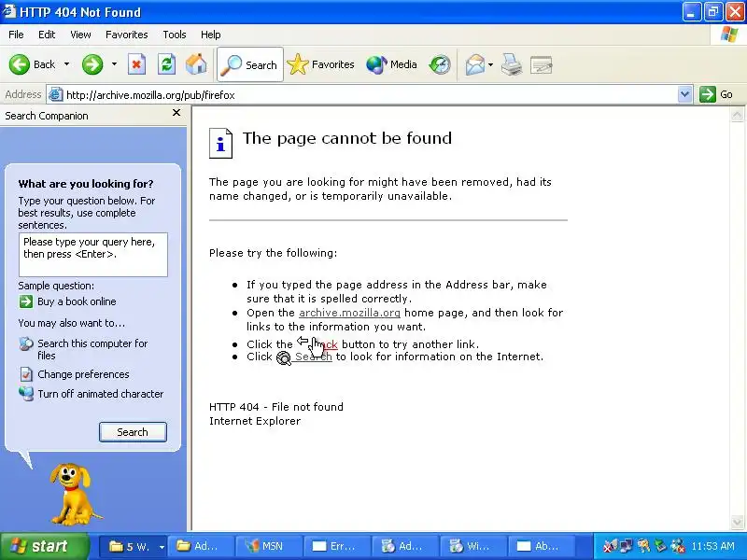Open the Address bar URL dropdown
The image size is (747, 560).
pyautogui.click(x=684, y=94)
